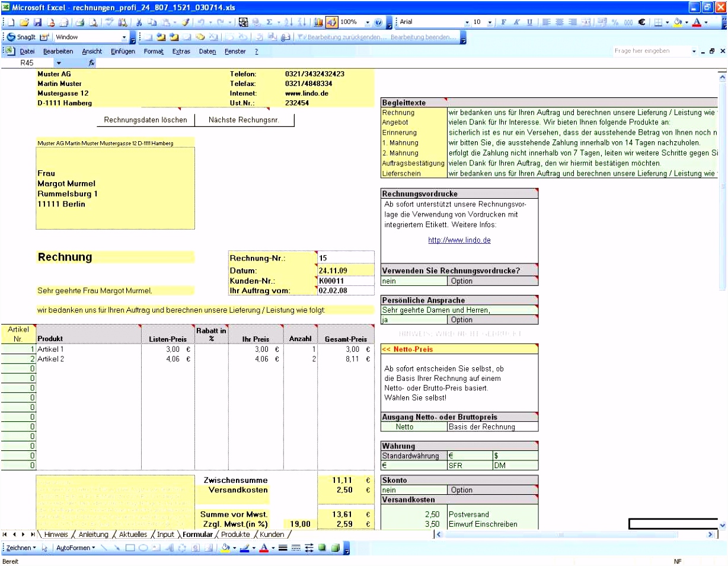Open the Zeichnen drawing menu
This screenshot has height=566, width=728.
(21, 548)
